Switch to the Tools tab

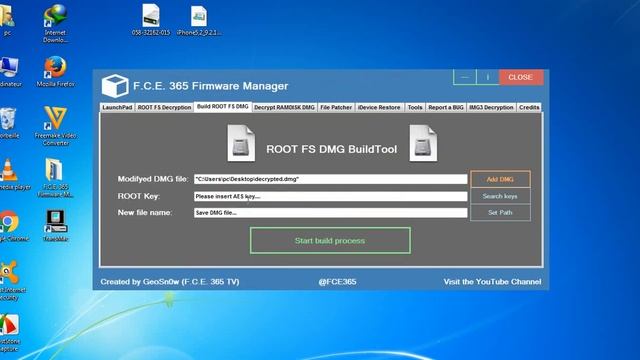click(415, 107)
